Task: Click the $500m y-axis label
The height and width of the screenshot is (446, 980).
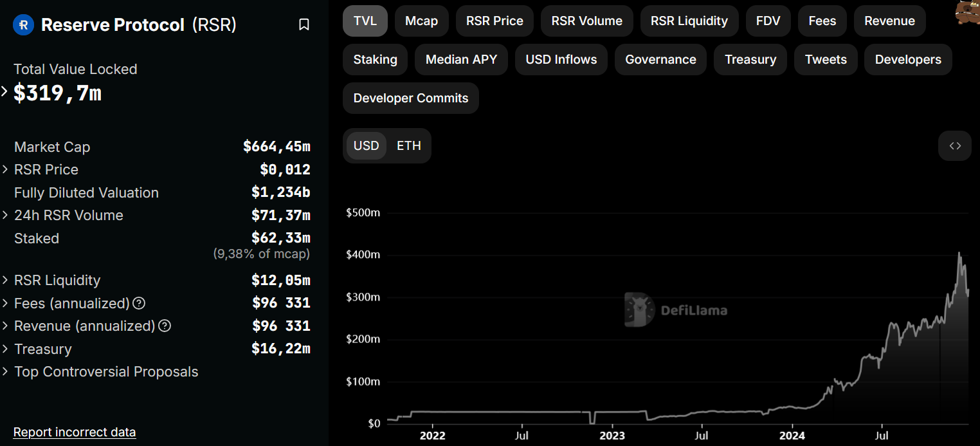Action: coord(363,212)
